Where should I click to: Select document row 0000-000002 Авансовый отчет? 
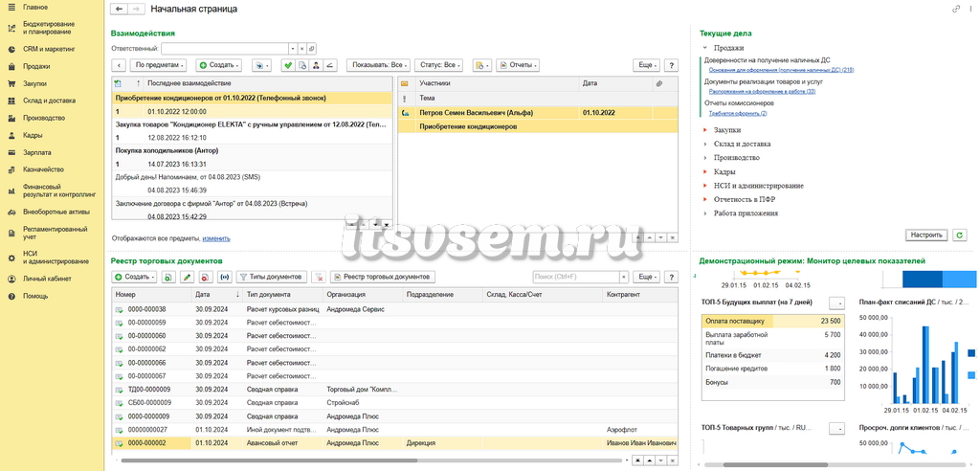tap(394, 443)
